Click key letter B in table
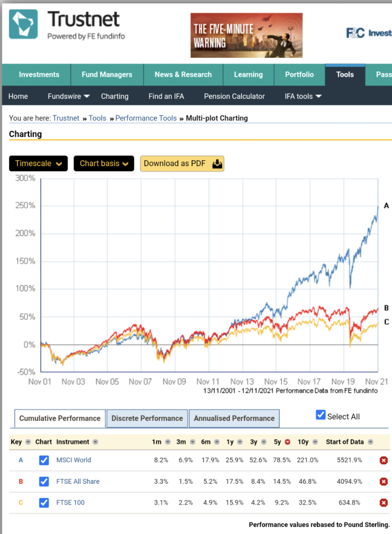 21,481
